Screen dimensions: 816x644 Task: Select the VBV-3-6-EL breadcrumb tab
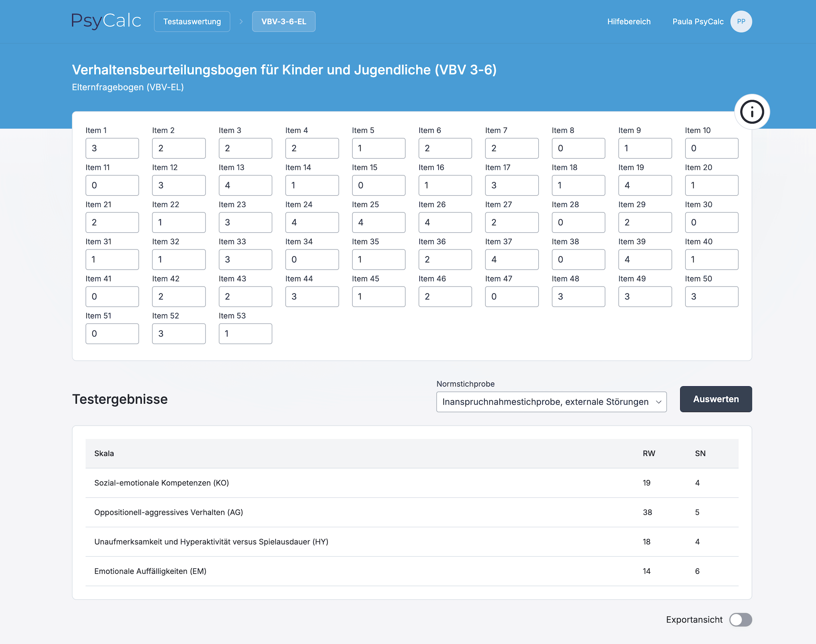284,22
